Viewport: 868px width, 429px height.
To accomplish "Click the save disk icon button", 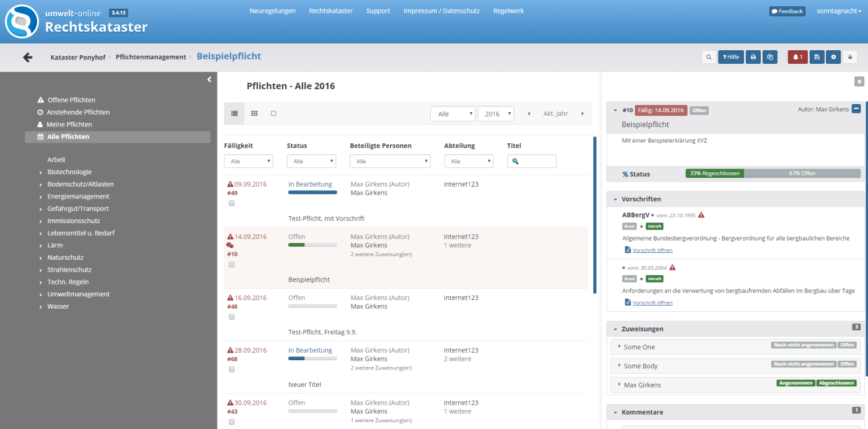I will (817, 57).
